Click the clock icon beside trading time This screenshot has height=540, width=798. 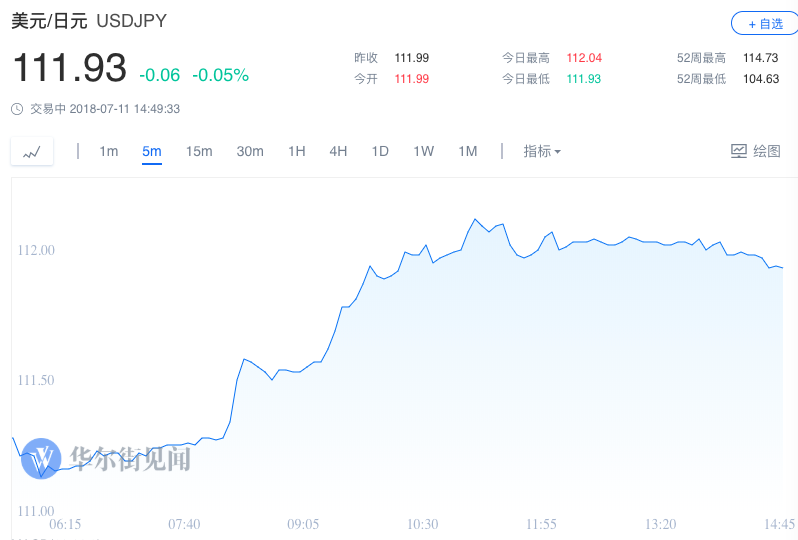coord(17,108)
